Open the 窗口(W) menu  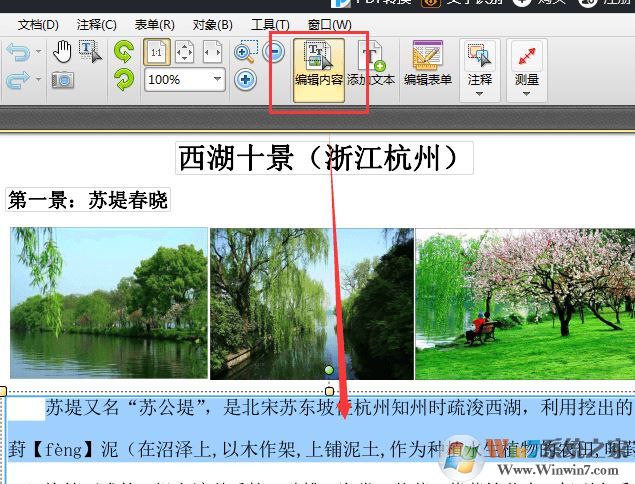[x=329, y=25]
